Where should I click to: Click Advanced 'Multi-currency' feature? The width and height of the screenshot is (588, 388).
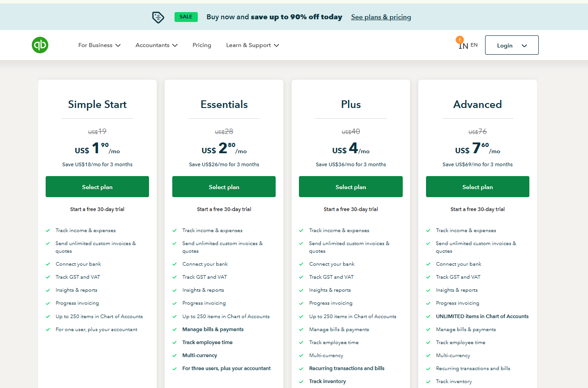453,355
